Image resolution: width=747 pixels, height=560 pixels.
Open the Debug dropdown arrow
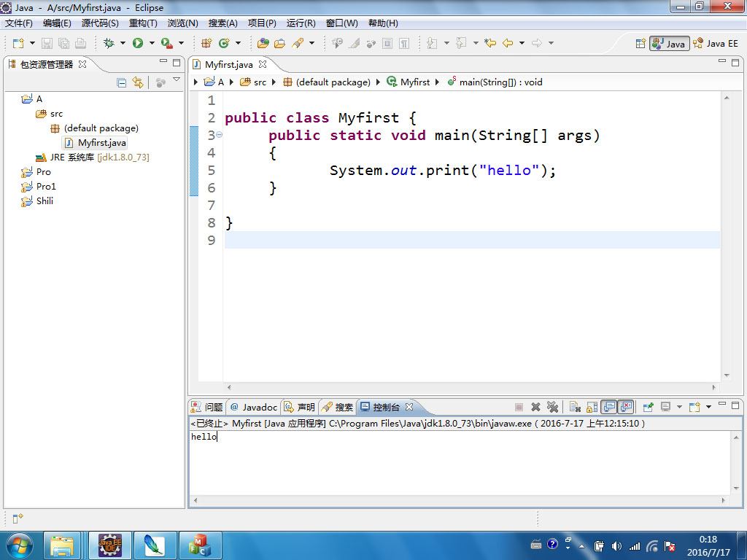tap(123, 43)
